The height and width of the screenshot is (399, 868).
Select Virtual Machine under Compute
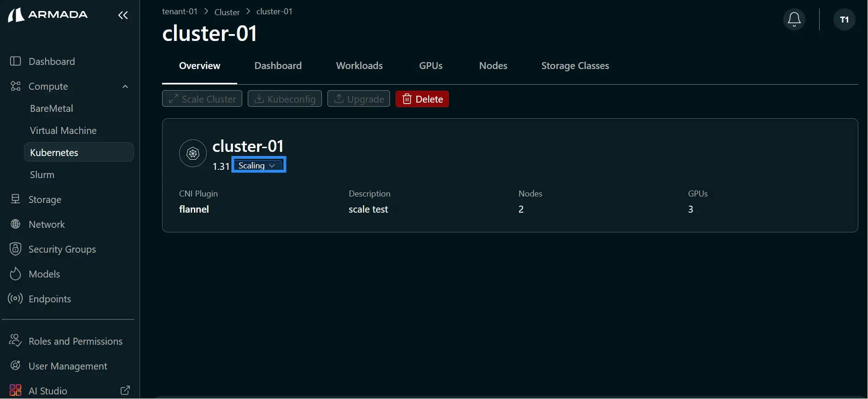click(x=63, y=130)
